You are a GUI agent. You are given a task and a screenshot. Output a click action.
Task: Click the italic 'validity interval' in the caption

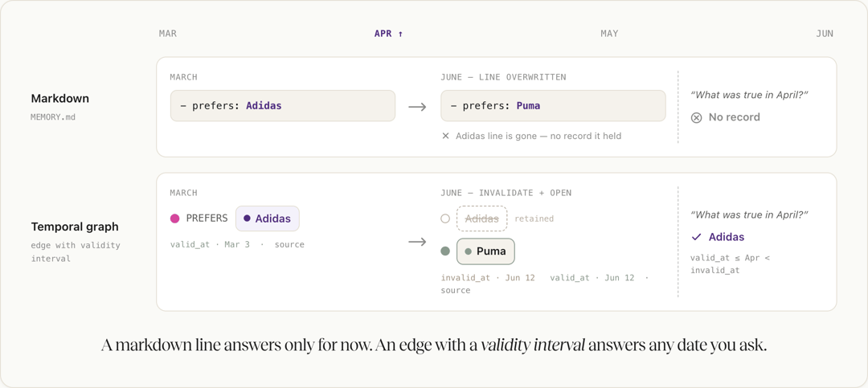(533, 346)
